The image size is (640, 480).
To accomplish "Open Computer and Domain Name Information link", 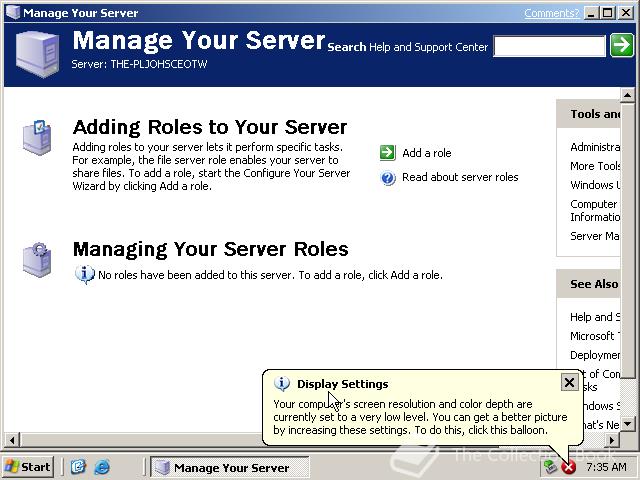I will tap(595, 210).
